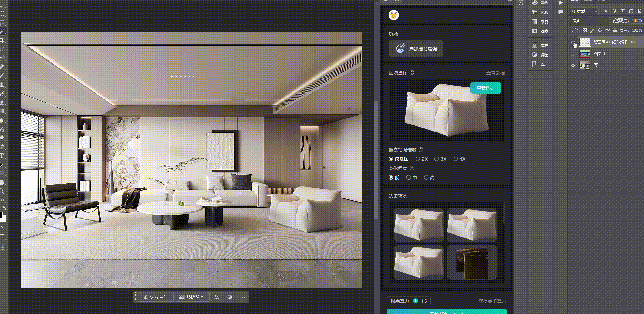Image resolution: width=644 pixels, height=314 pixels.
Task: Click the lock-all padlock icon in Layers
Action: (x=615, y=30)
